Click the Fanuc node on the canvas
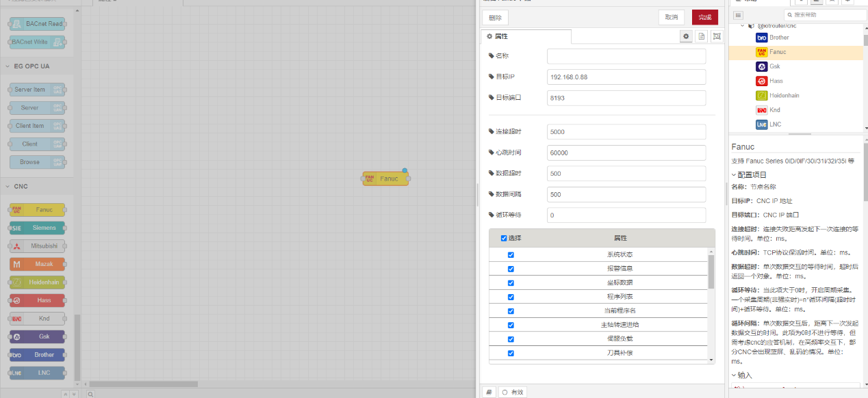This screenshot has width=868, height=398. pos(385,179)
